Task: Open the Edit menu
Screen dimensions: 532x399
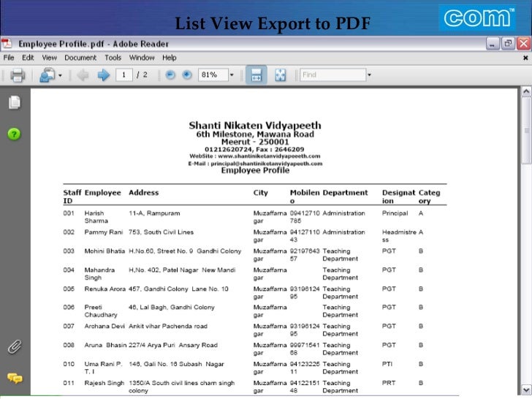Action: click(28, 58)
